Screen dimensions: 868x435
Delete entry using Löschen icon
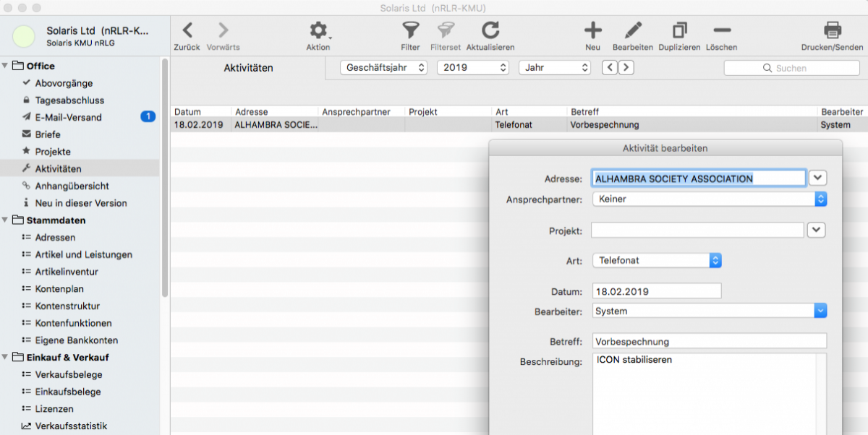click(x=721, y=31)
